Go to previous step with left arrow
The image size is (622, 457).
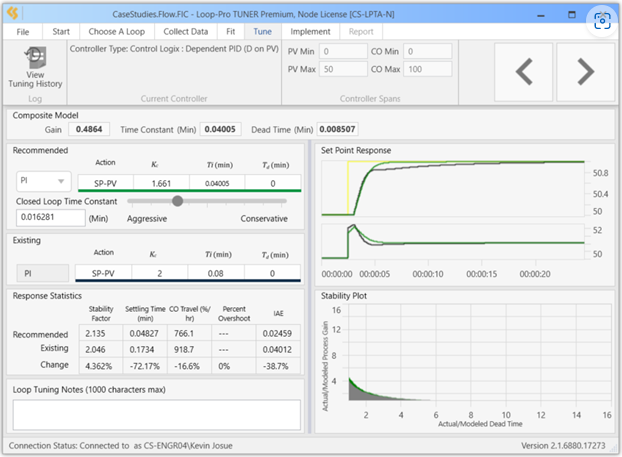tap(524, 72)
